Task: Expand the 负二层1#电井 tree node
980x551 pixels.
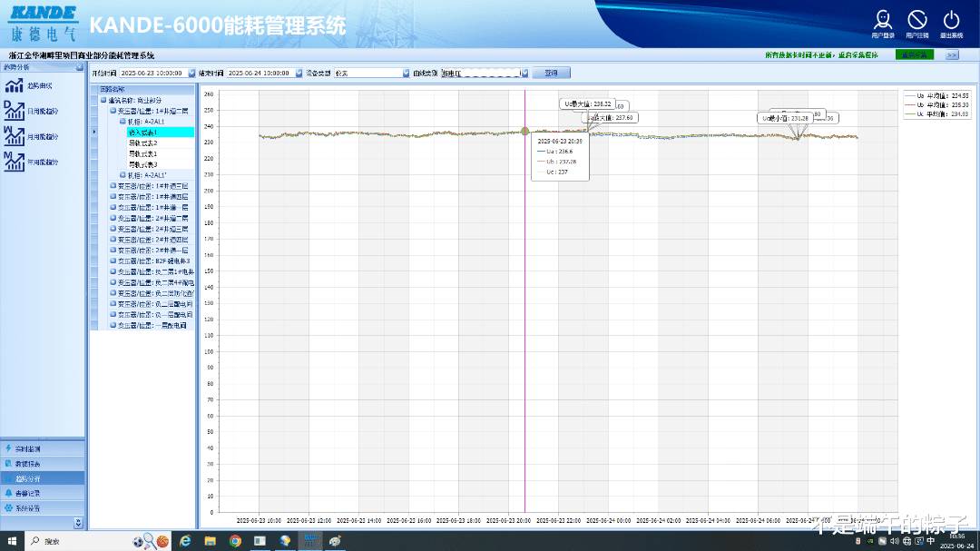Action: (113, 272)
